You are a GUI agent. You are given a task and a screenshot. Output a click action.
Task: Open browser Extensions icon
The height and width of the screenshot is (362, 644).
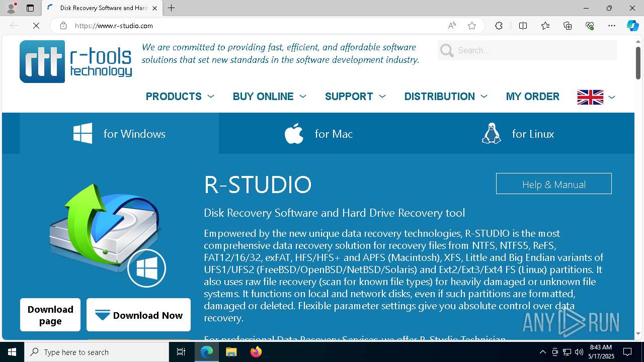(x=499, y=26)
